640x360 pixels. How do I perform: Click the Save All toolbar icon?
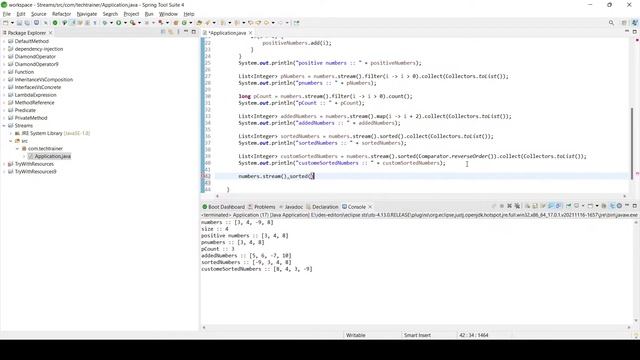pos(27,23)
